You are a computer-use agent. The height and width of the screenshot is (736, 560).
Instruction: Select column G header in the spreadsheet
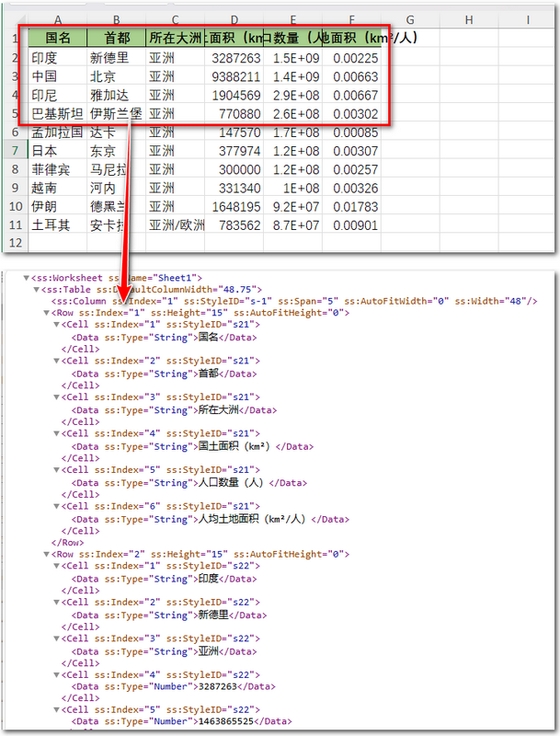(x=410, y=19)
